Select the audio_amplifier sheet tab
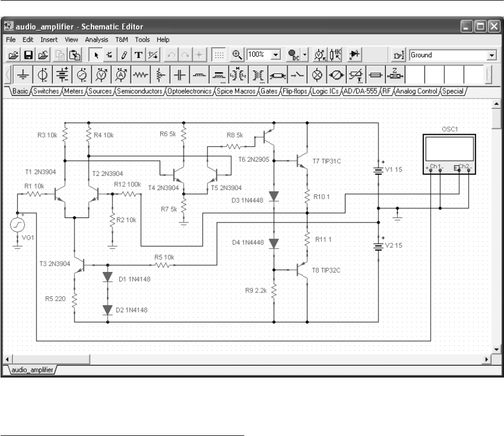 pyautogui.click(x=32, y=370)
